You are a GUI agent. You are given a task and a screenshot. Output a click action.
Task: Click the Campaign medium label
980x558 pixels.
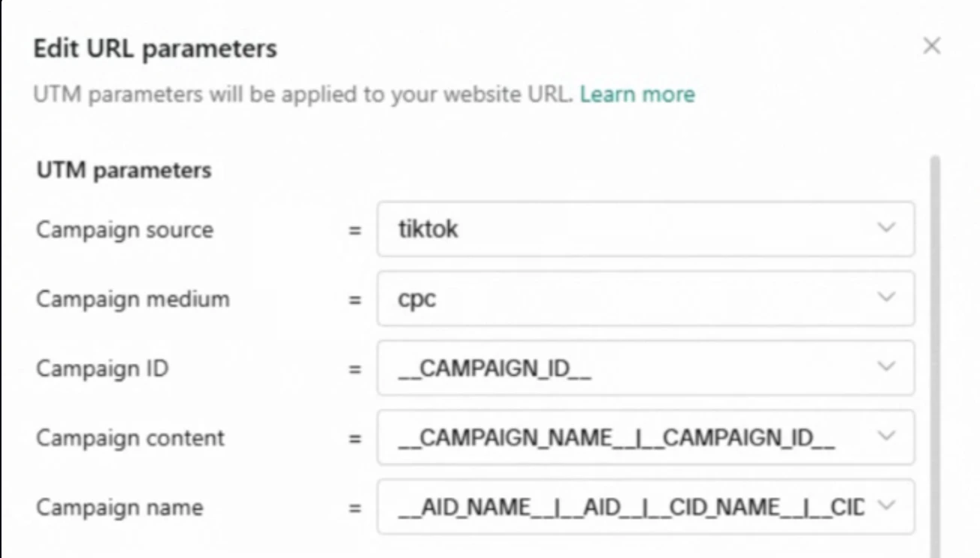[x=133, y=299]
